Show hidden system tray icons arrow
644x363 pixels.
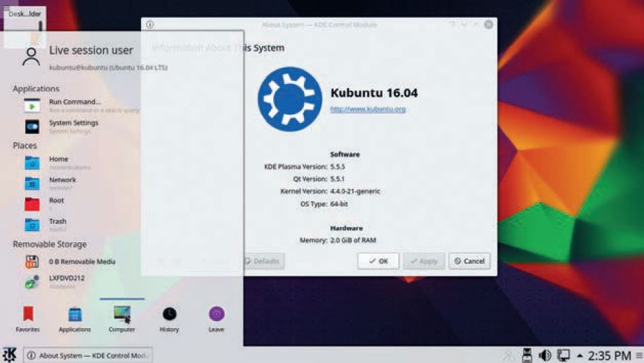click(x=580, y=355)
